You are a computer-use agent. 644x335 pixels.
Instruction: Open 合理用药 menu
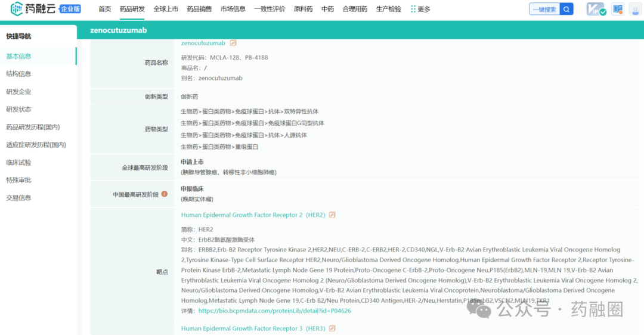(355, 9)
